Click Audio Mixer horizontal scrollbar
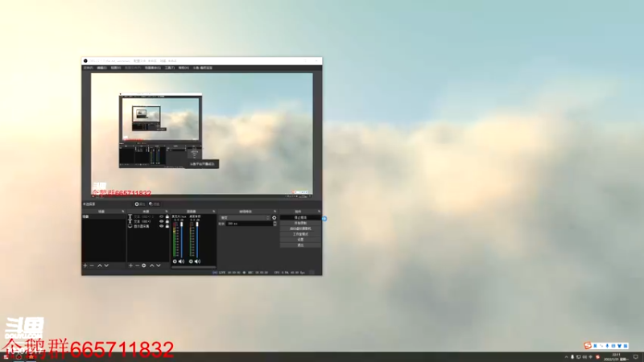Viewport: 644px width, 362px height. (193, 267)
